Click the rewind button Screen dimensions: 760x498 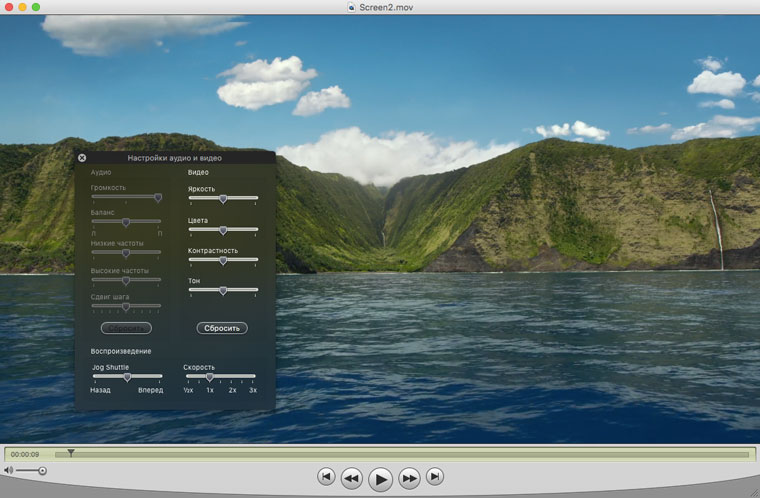351,479
